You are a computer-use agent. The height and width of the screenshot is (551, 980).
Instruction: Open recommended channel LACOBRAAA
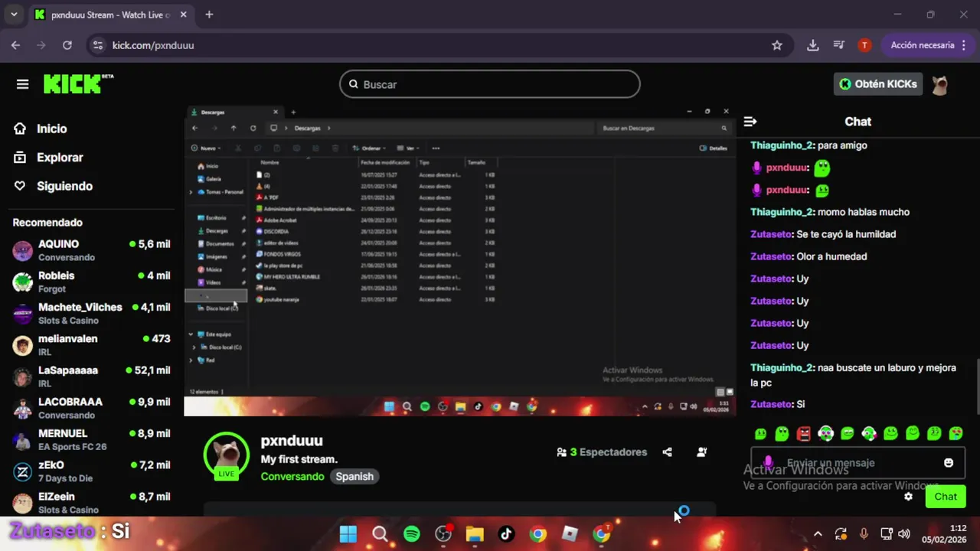coord(92,408)
